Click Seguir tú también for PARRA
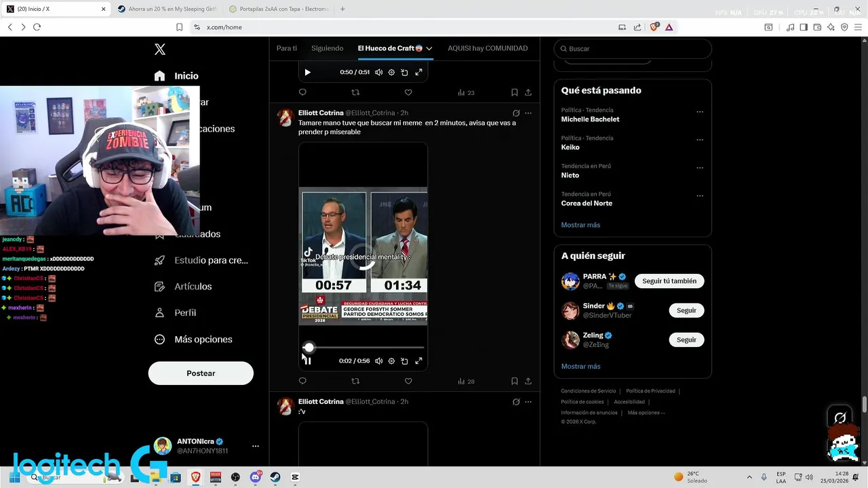This screenshot has width=868, height=488. click(x=669, y=281)
